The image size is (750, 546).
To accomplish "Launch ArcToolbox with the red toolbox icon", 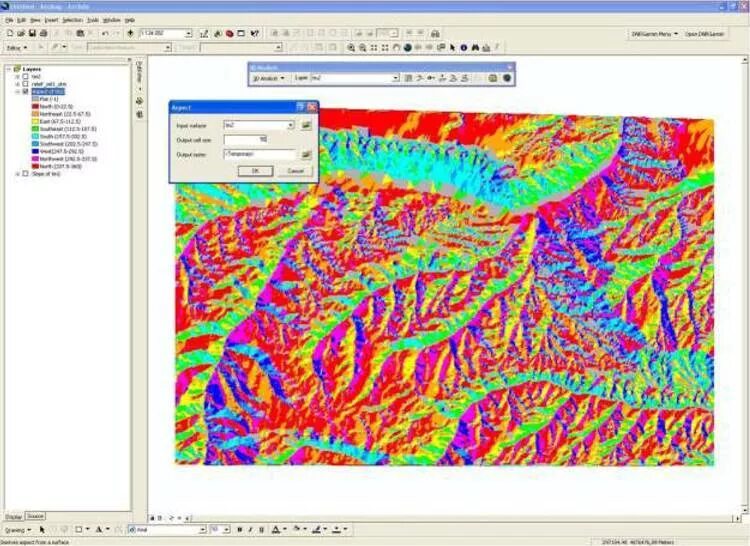I will (230, 33).
